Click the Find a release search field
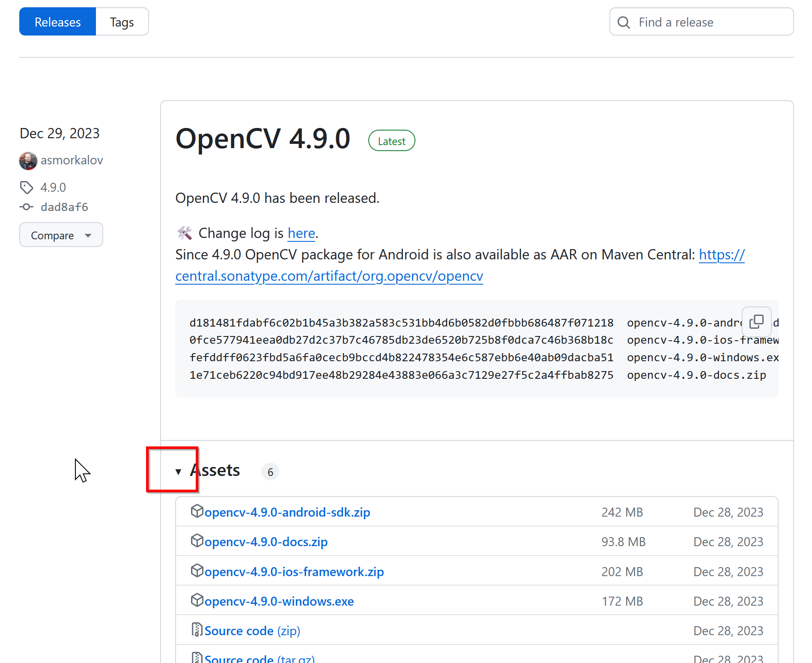The image size is (812, 663). (x=702, y=22)
